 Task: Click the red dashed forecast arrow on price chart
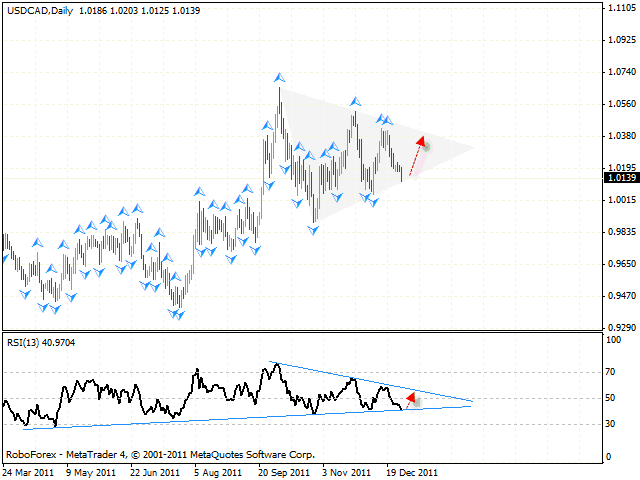pos(416,155)
